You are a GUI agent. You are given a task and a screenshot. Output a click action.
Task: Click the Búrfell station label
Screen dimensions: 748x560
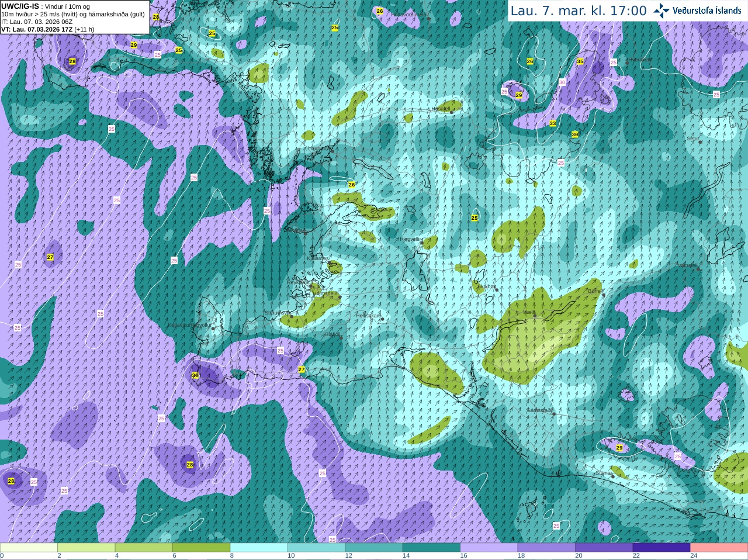point(595,291)
